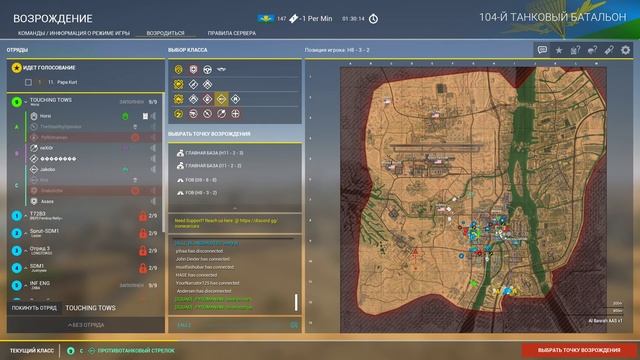The height and width of the screenshot is (360, 640).
Task: Mute player Horst via speaker icon
Action: (x=153, y=116)
